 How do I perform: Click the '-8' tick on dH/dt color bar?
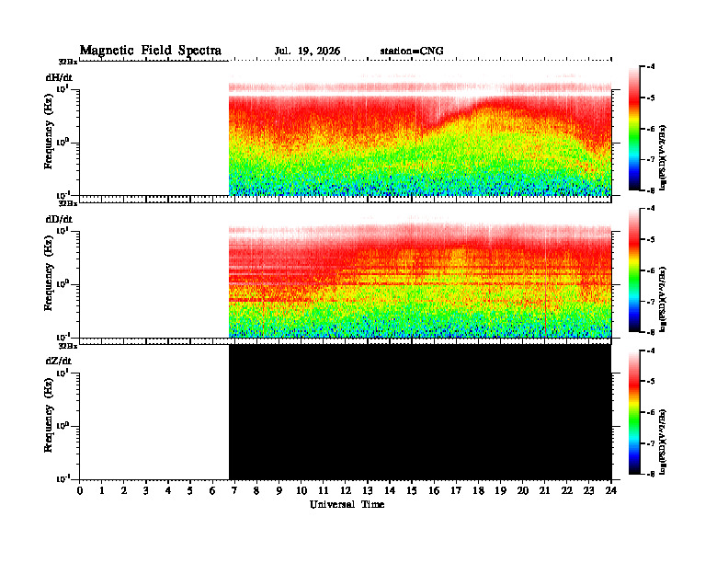651,190
